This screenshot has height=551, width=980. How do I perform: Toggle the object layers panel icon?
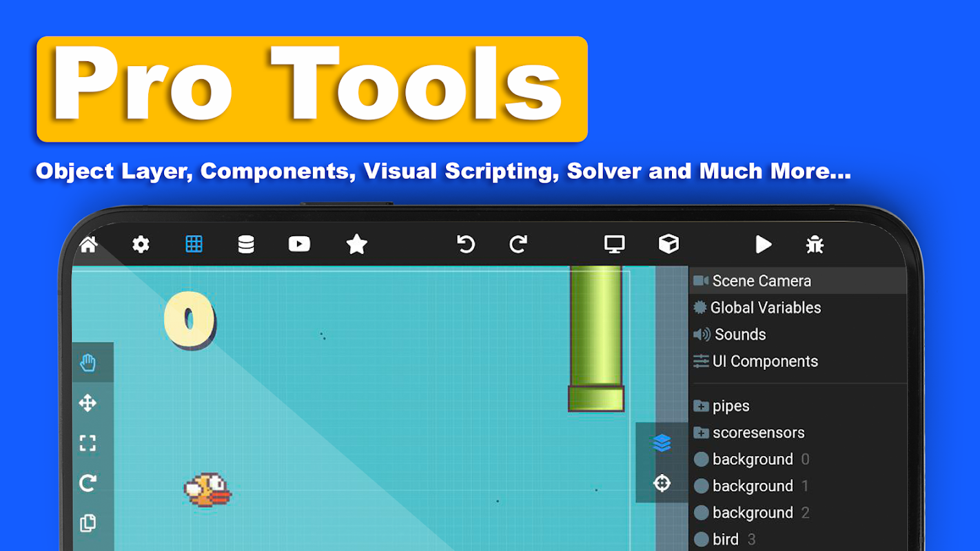[x=662, y=443]
